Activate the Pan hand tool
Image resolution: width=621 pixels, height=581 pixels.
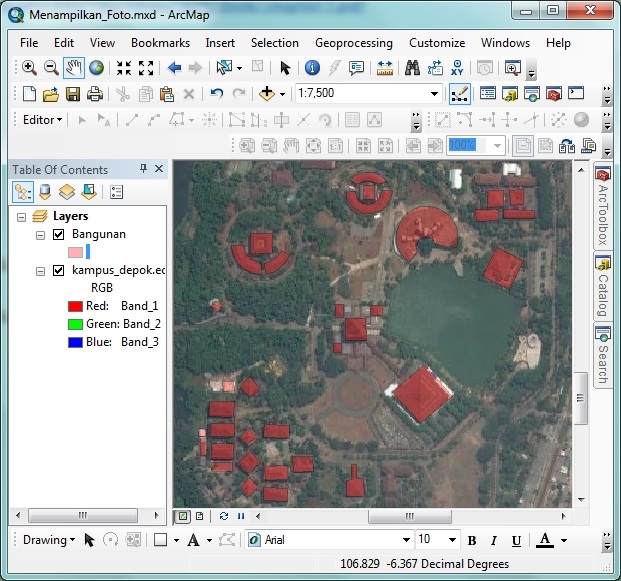pyautogui.click(x=74, y=68)
